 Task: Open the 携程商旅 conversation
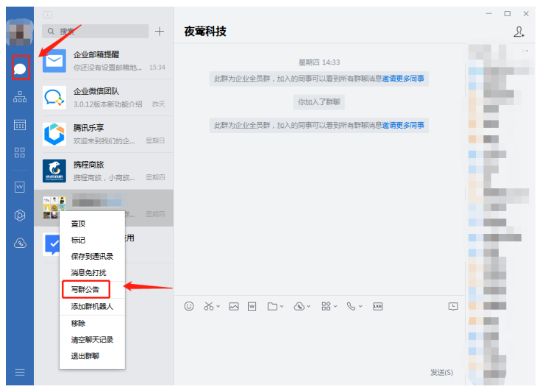104,171
